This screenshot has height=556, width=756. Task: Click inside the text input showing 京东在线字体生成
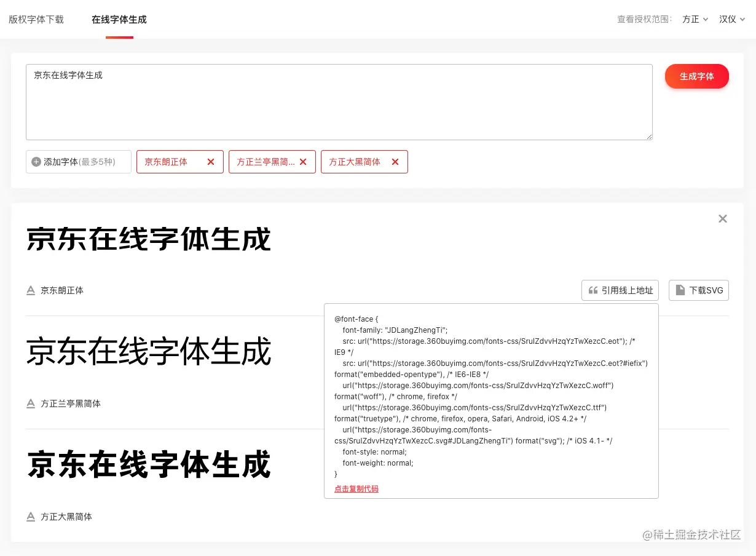click(x=338, y=101)
